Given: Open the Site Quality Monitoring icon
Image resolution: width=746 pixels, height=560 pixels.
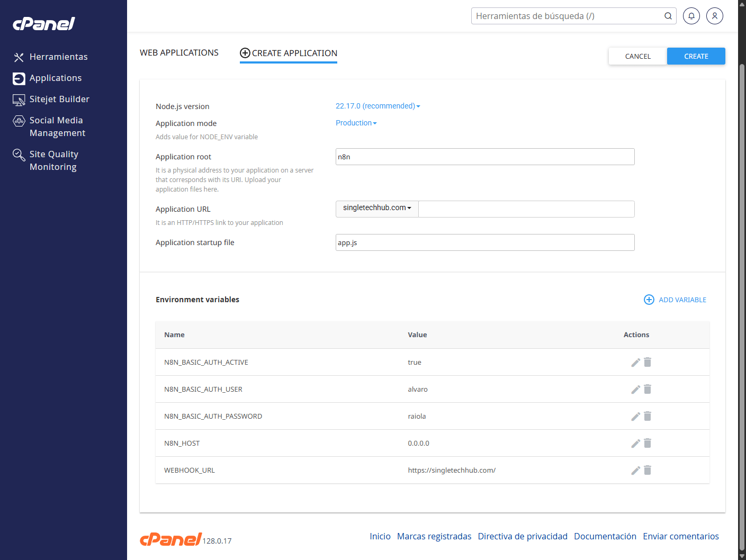Looking at the screenshot, I should click(19, 155).
